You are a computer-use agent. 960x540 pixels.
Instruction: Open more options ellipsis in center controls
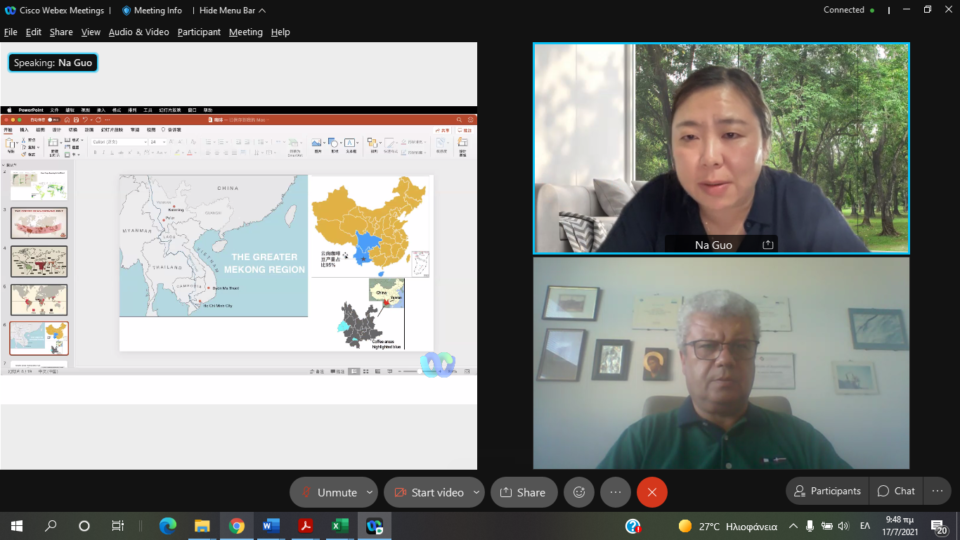point(615,492)
